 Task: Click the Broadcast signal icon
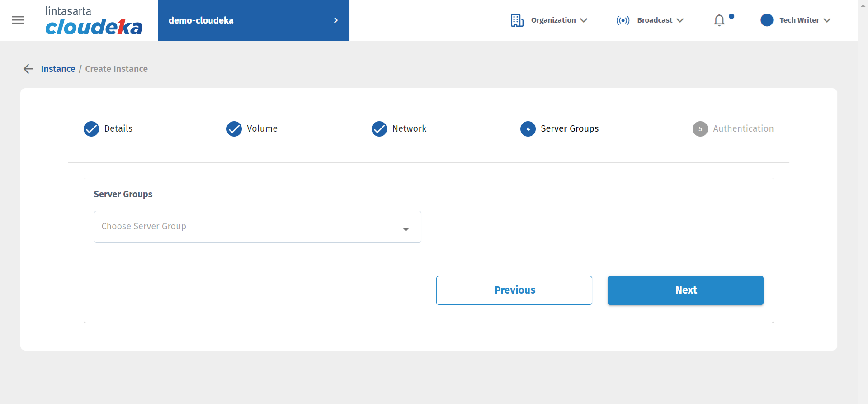click(623, 20)
